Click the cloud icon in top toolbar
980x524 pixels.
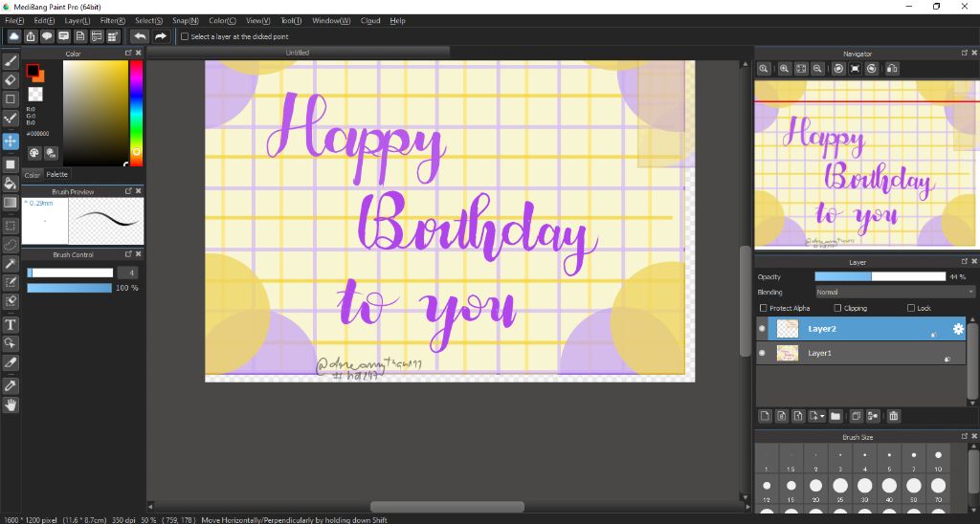pyautogui.click(x=13, y=37)
